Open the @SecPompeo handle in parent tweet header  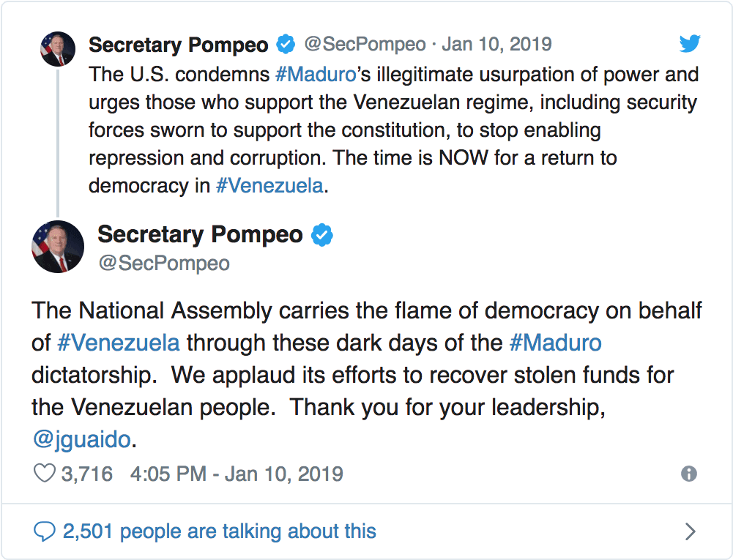(x=365, y=45)
